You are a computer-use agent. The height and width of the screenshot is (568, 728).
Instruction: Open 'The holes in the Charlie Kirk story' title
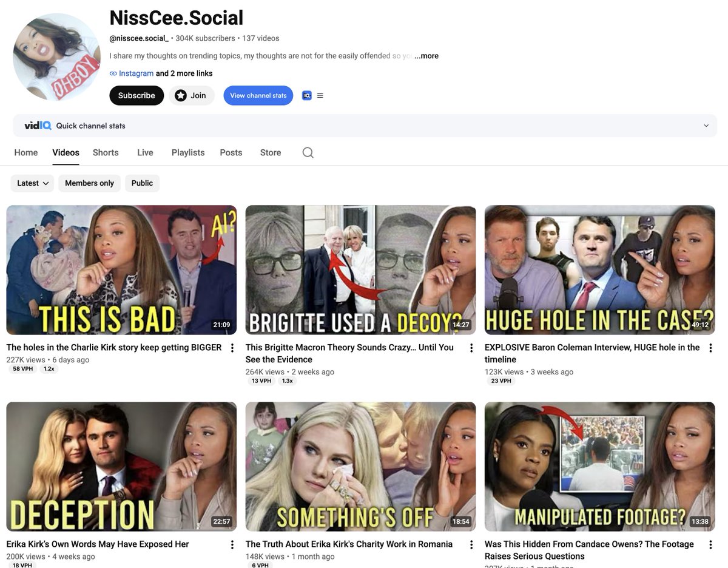pyautogui.click(x=114, y=348)
